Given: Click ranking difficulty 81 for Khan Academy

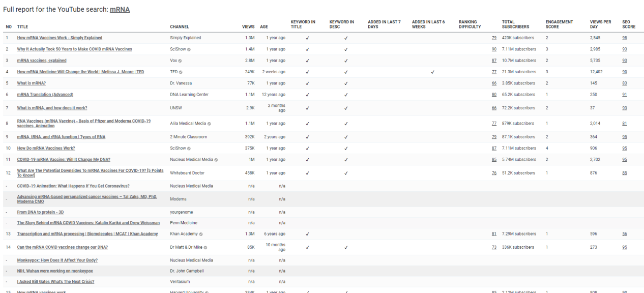Looking at the screenshot, I should (494, 234).
